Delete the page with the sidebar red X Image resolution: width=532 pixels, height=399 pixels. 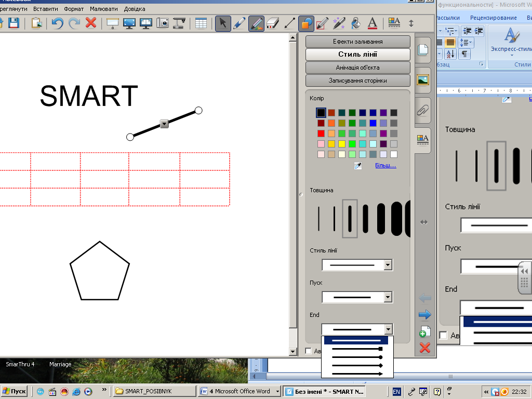pos(425,348)
